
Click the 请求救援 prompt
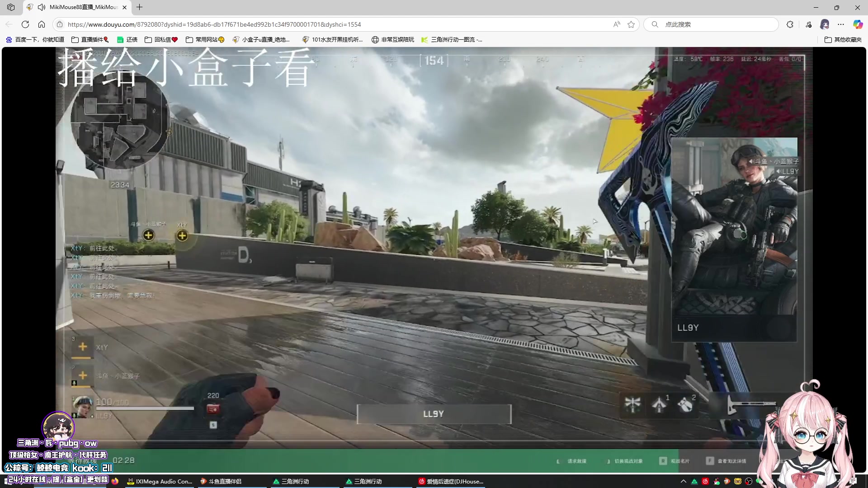pos(571,461)
